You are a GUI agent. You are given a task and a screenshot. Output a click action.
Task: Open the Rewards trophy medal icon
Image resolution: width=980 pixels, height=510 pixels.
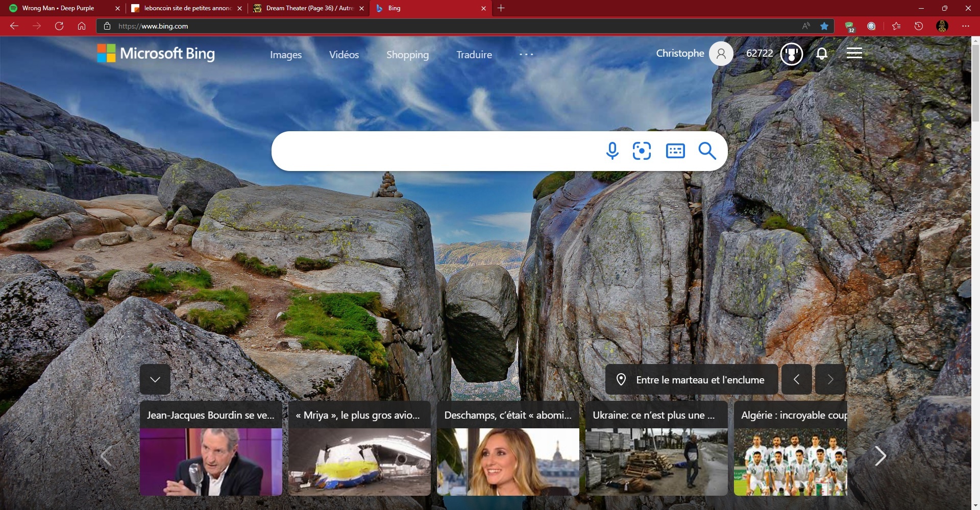click(x=792, y=54)
